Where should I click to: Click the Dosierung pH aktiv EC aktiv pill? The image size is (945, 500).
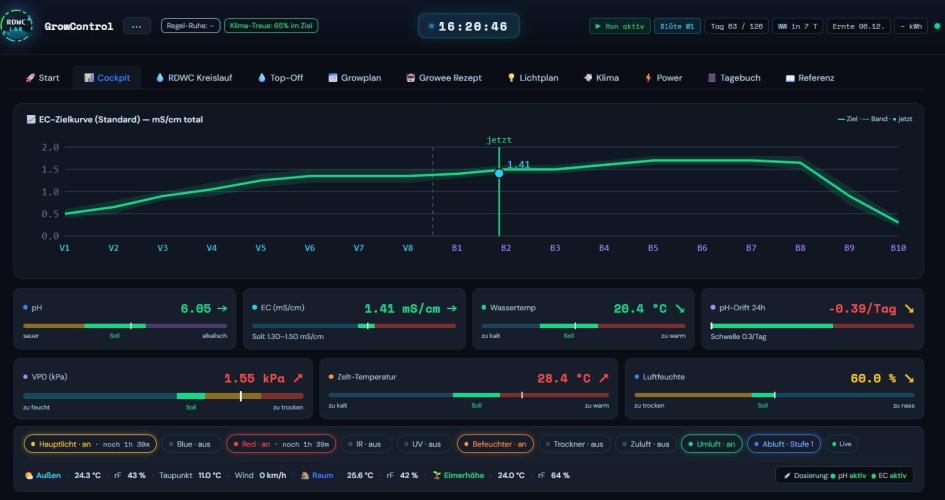844,475
